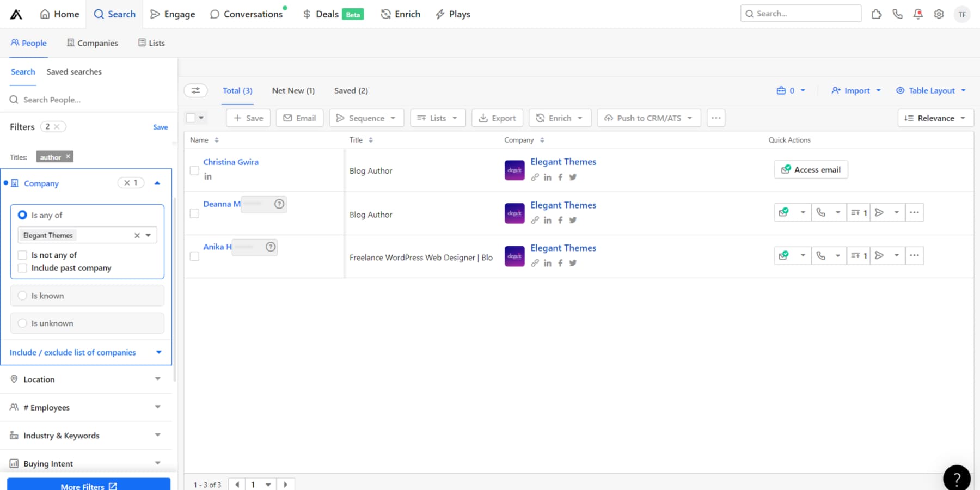The image size is (980, 490).
Task: Select the checkbox on Christina Gwira's row
Action: 194,170
